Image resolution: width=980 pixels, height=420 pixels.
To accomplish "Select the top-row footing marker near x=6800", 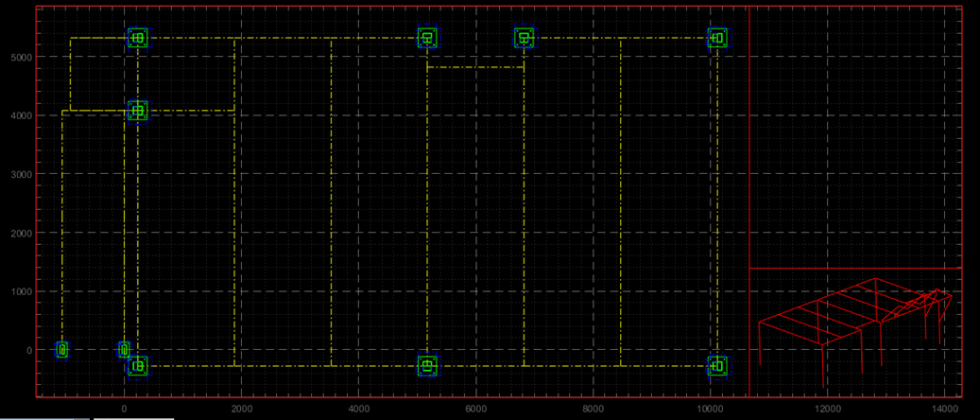I will point(524,38).
